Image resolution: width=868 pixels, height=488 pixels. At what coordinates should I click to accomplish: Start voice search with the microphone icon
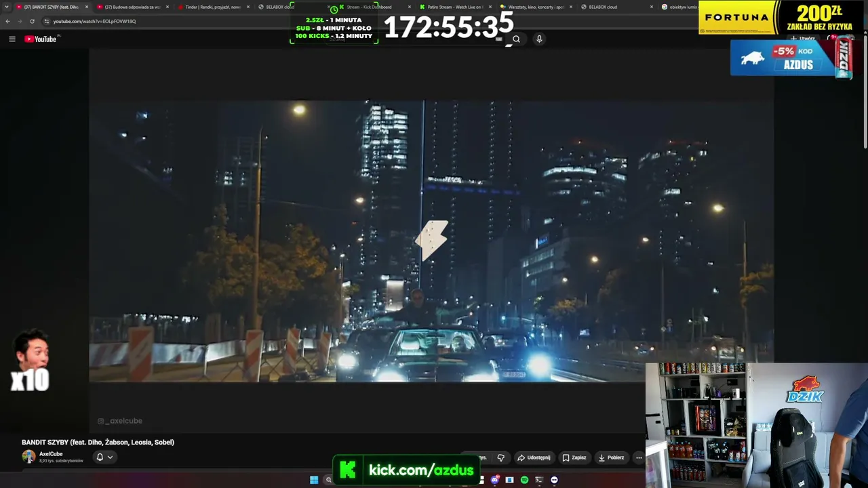pyautogui.click(x=539, y=39)
